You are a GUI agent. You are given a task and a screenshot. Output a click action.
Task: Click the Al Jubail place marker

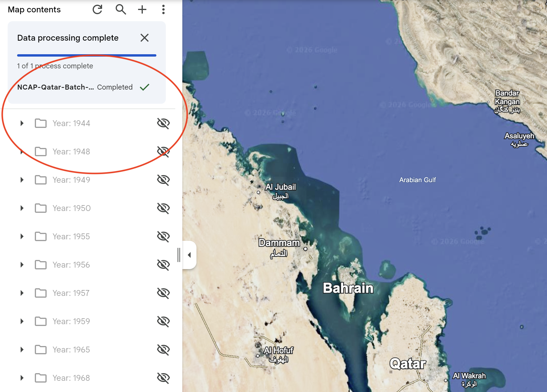click(258, 192)
